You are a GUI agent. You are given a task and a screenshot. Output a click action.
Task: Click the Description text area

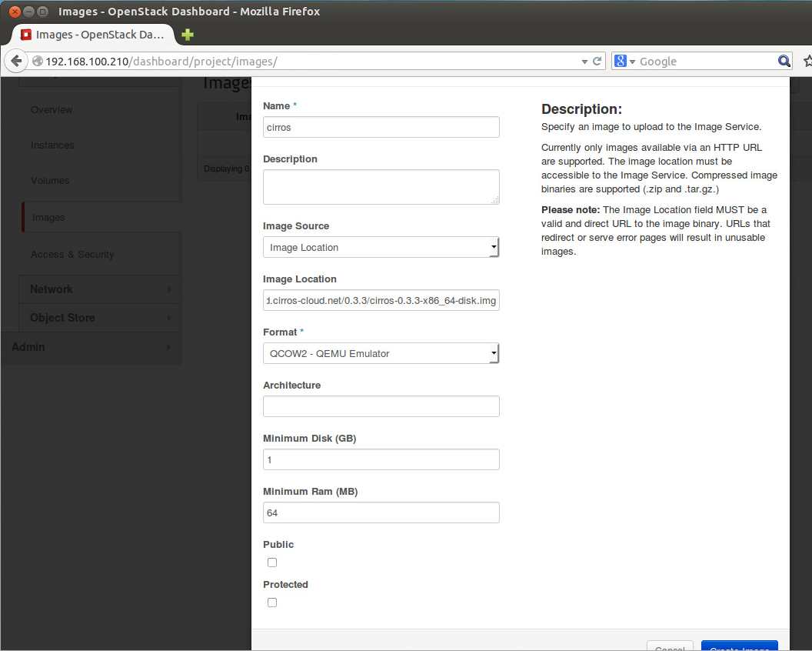[381, 186]
